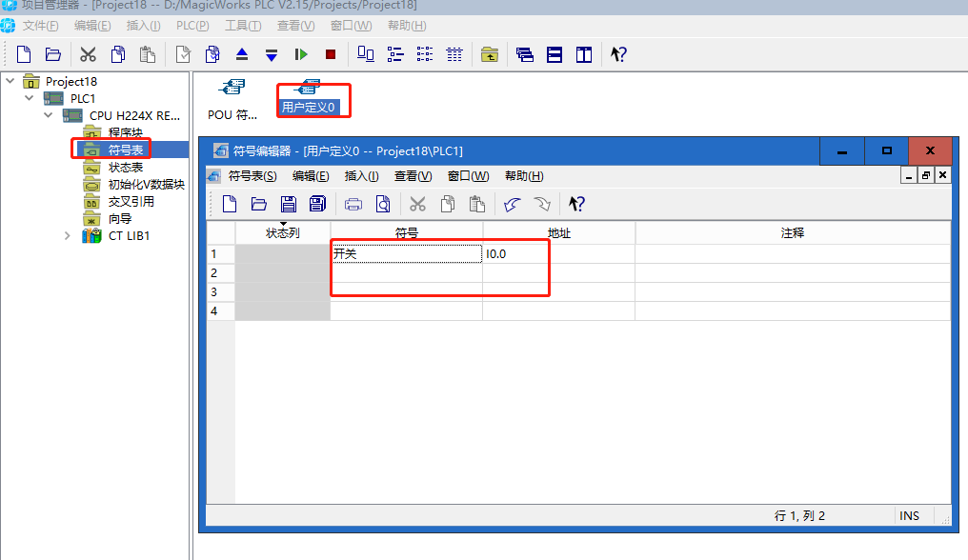
Task: Click 符号 column header
Action: click(x=406, y=232)
